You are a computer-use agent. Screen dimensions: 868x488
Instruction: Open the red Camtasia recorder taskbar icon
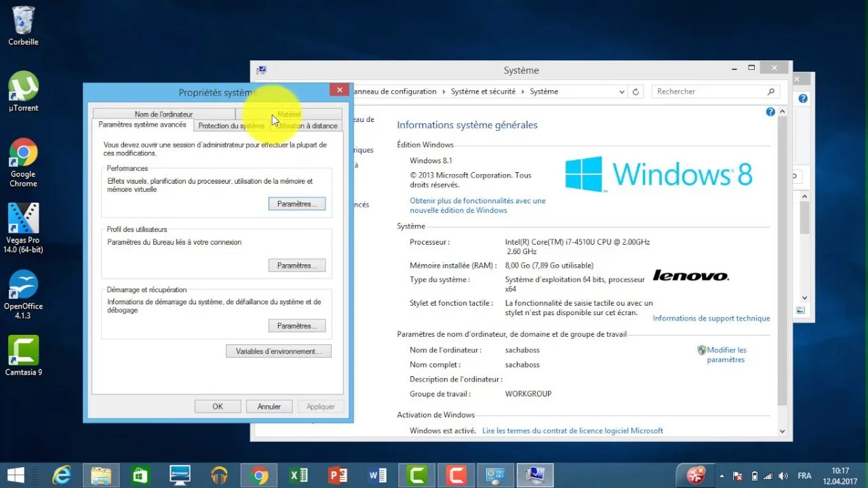pos(456,475)
